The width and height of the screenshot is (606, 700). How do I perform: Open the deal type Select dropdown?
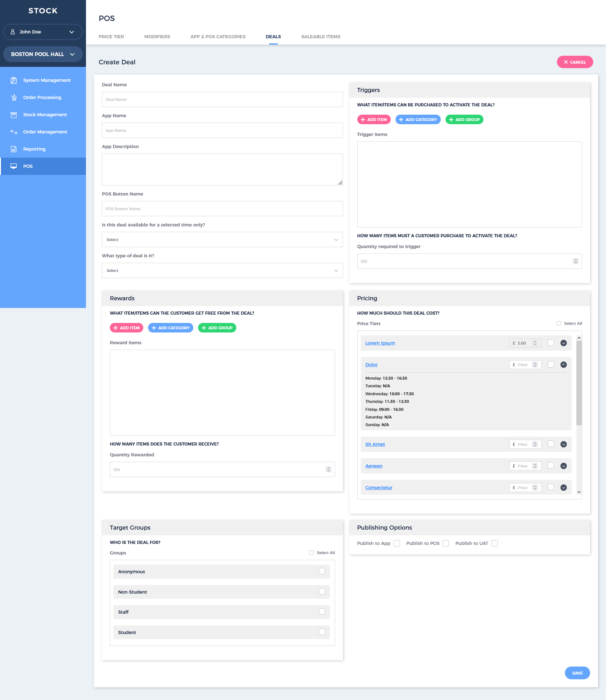click(222, 270)
